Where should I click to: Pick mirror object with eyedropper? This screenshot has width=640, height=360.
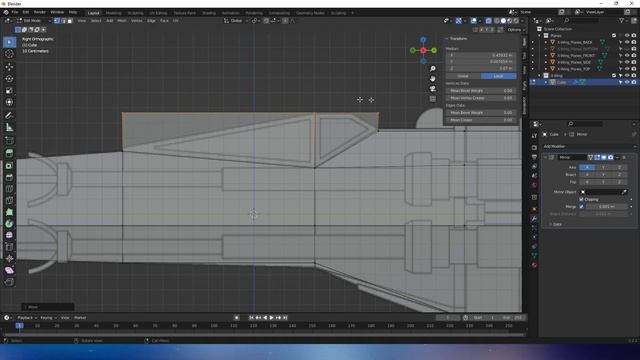pos(624,192)
